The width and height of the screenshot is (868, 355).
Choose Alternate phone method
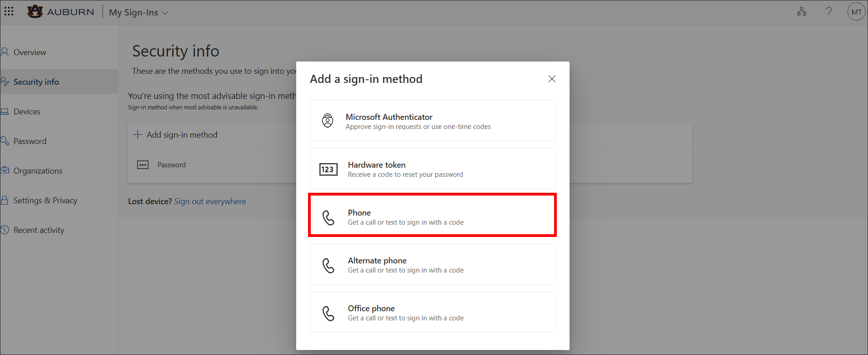[432, 264]
